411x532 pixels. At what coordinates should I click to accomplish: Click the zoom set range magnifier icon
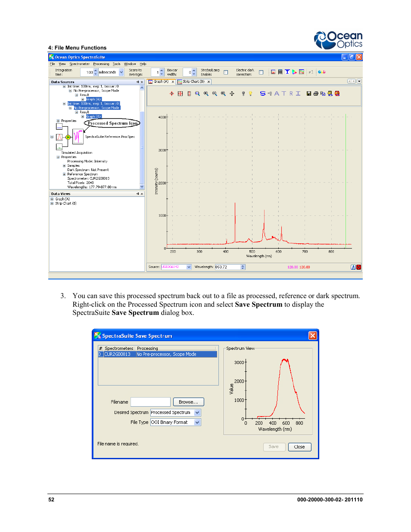click(223, 93)
